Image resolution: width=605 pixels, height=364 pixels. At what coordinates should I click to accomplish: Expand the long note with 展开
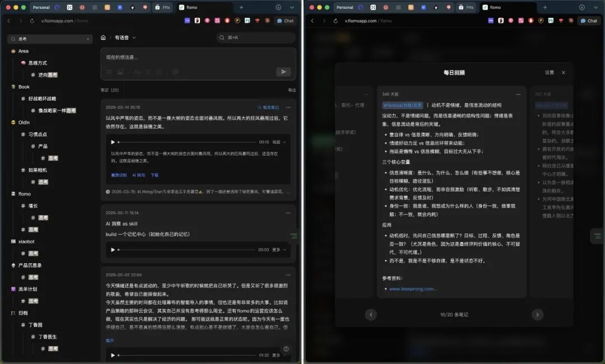110,340
